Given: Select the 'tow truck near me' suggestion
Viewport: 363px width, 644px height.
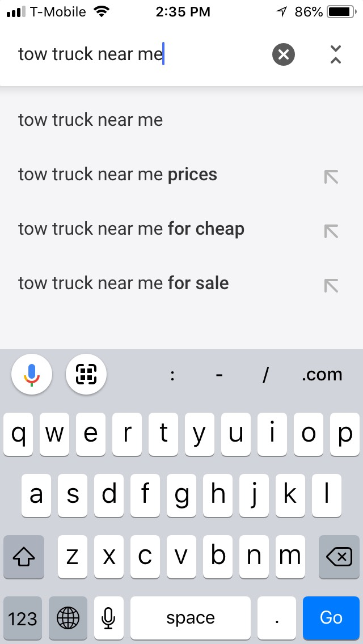Looking at the screenshot, I should pos(90,120).
